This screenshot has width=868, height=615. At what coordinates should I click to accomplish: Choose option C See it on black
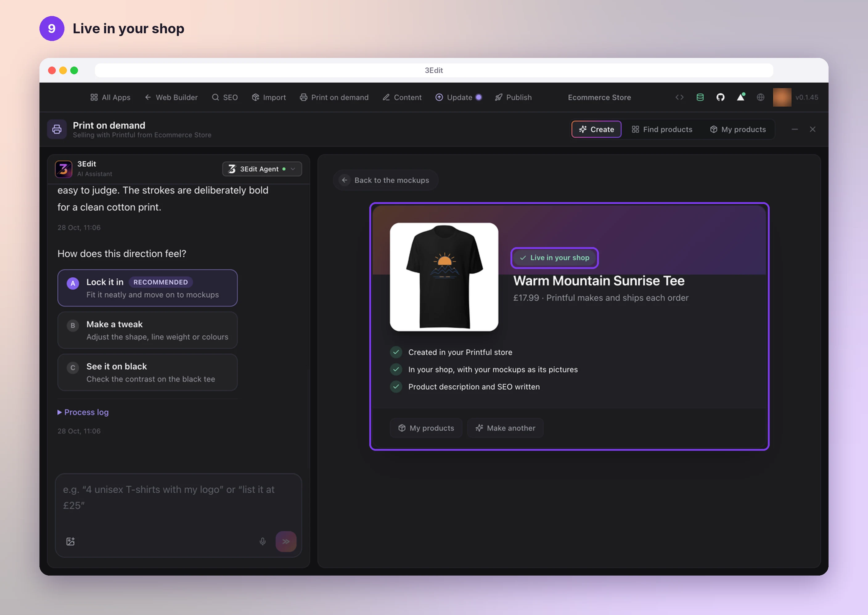pos(147,372)
